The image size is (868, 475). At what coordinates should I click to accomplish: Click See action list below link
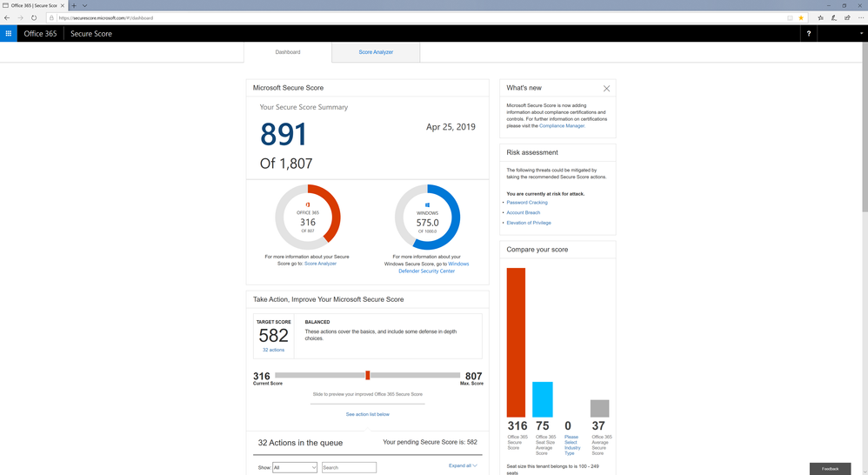[x=368, y=414]
